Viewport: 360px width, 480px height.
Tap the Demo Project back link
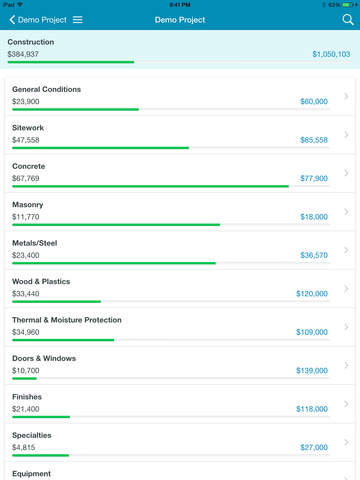click(42, 20)
